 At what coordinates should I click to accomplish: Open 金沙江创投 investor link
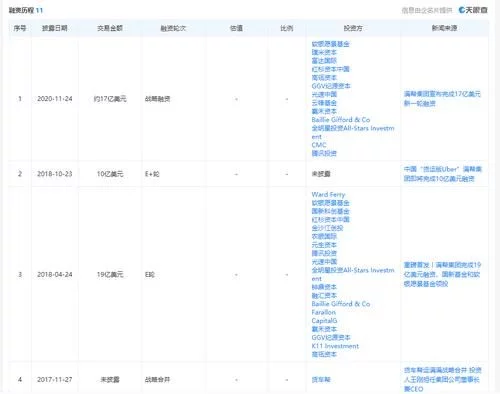(327, 228)
